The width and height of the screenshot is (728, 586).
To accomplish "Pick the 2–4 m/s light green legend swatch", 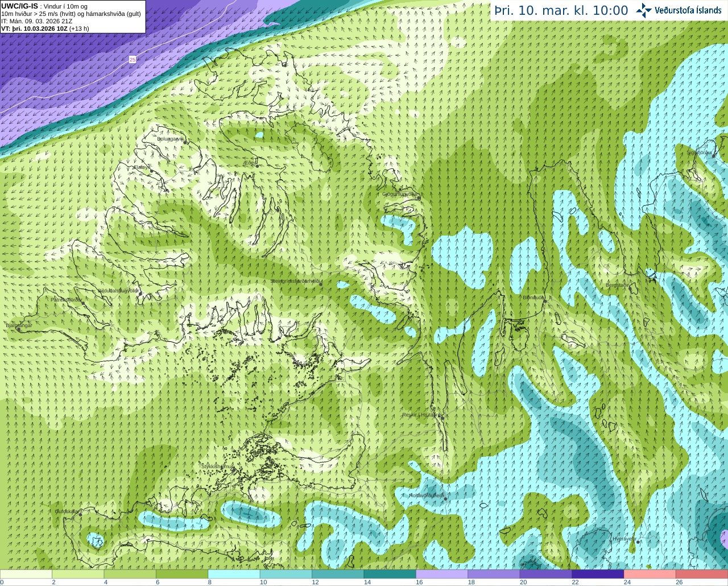I will (x=78, y=574).
